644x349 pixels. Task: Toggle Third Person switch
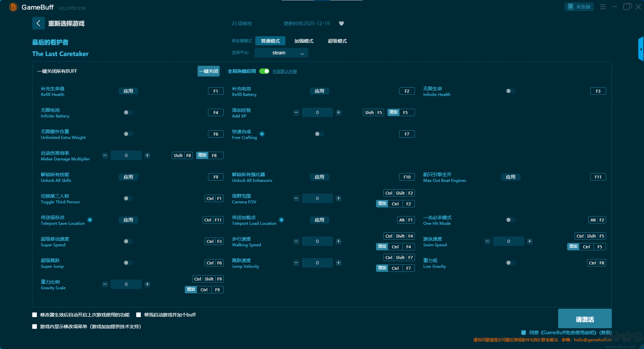[128, 198]
